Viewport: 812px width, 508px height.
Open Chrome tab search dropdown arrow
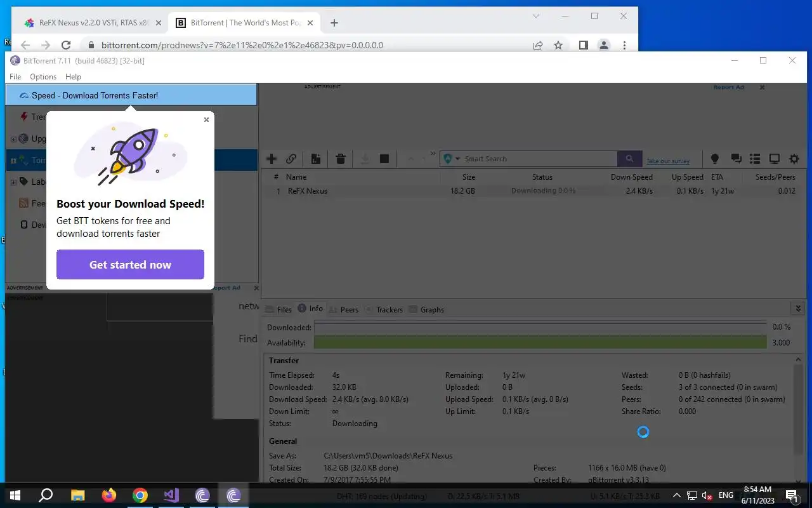[x=536, y=16]
